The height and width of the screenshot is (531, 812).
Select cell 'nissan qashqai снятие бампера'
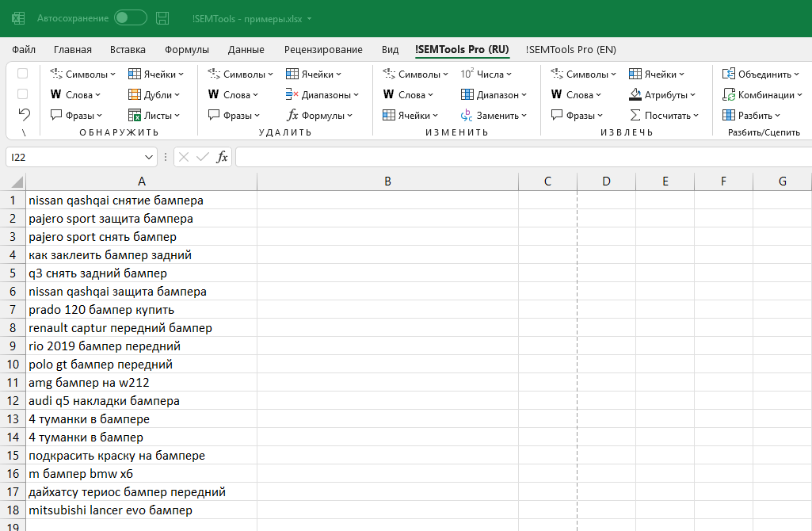coord(141,201)
